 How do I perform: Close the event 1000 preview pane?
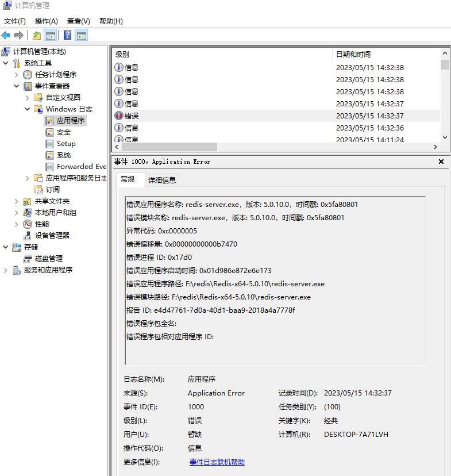point(441,162)
